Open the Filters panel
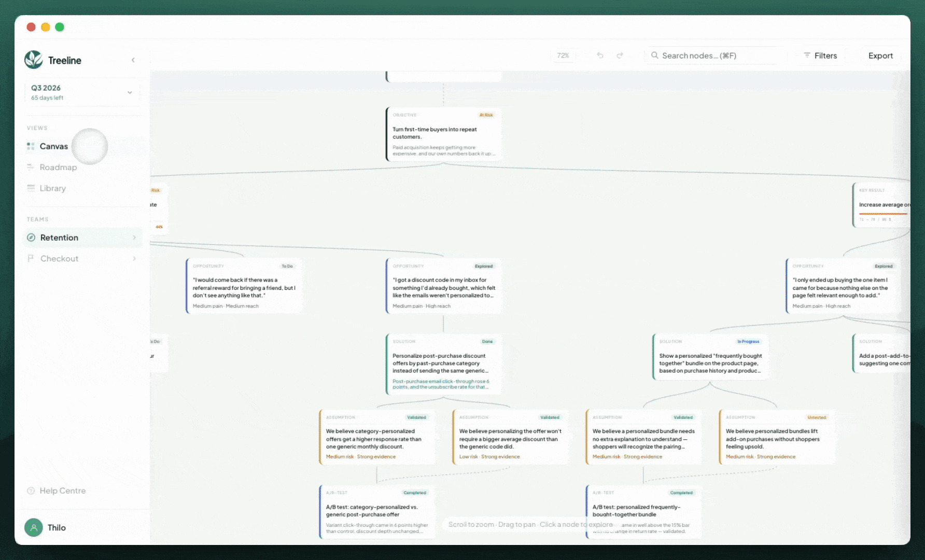Screen dimensions: 925x560 (x=820, y=55)
